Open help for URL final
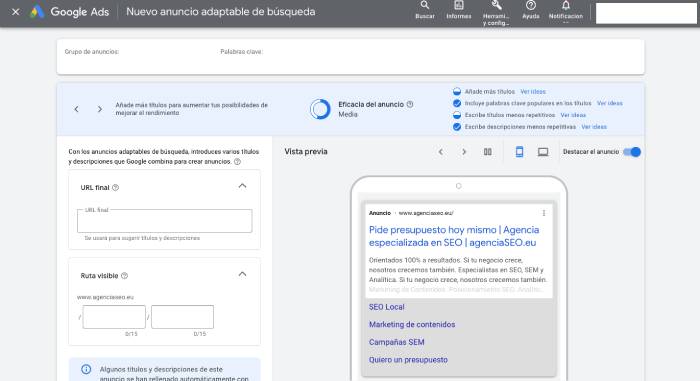 tap(116, 188)
